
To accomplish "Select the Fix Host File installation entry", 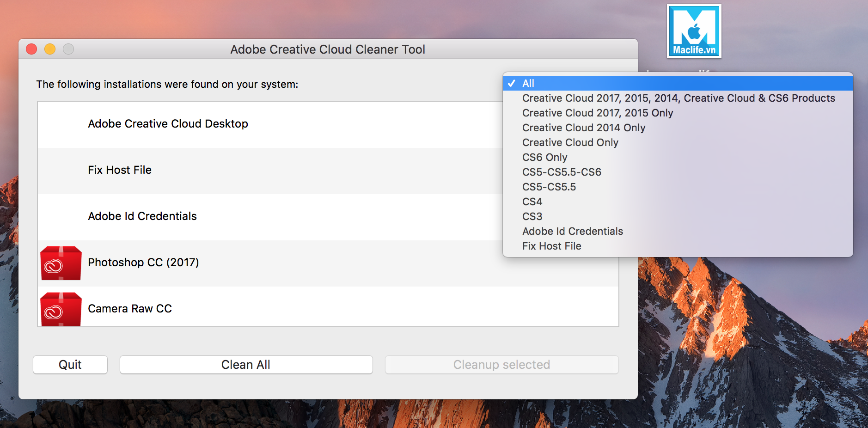I will (x=119, y=170).
